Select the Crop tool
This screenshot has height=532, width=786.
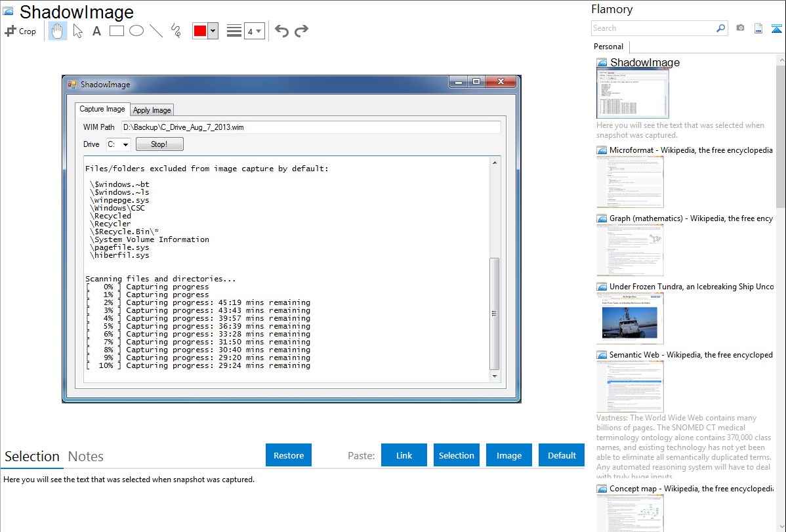[20, 31]
